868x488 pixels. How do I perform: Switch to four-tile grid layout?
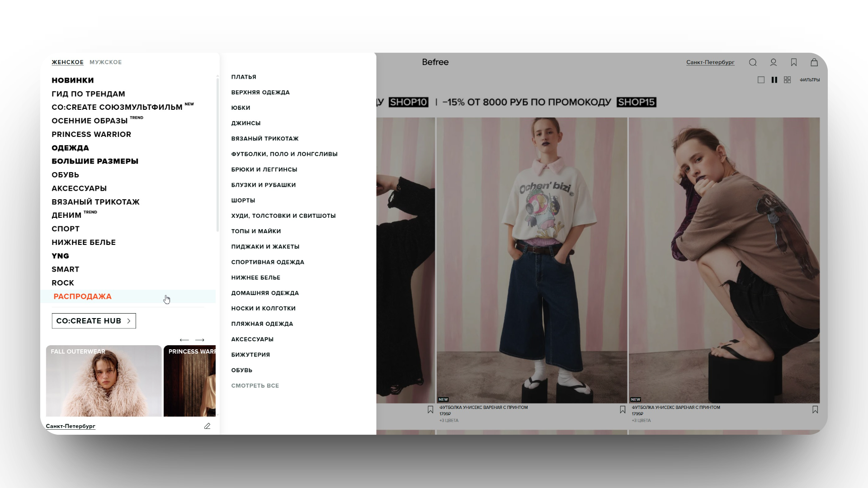pyautogui.click(x=788, y=80)
